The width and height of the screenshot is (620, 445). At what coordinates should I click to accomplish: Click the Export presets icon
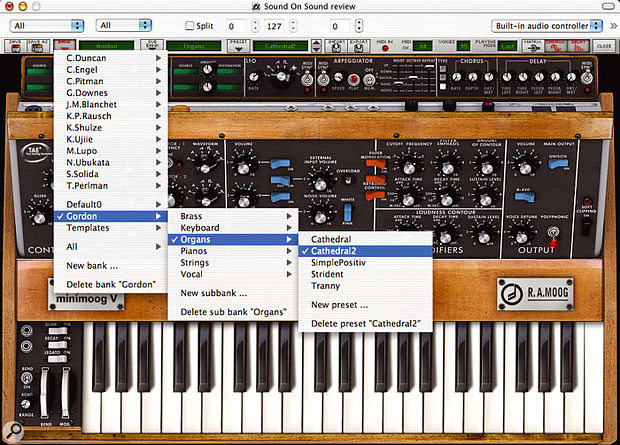359,46
